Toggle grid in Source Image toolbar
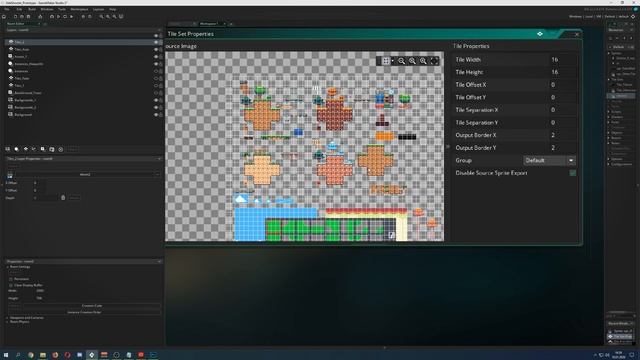The image size is (640, 360). [x=386, y=61]
